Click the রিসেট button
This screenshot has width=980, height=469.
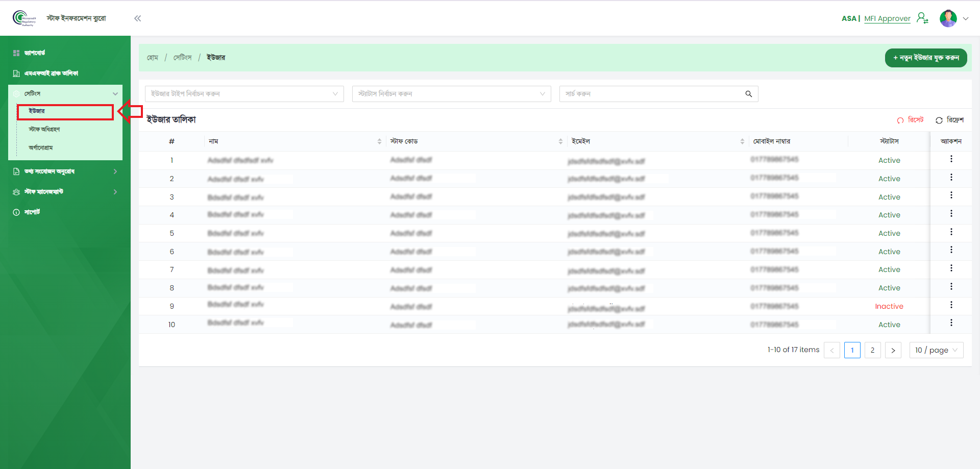[x=911, y=120]
